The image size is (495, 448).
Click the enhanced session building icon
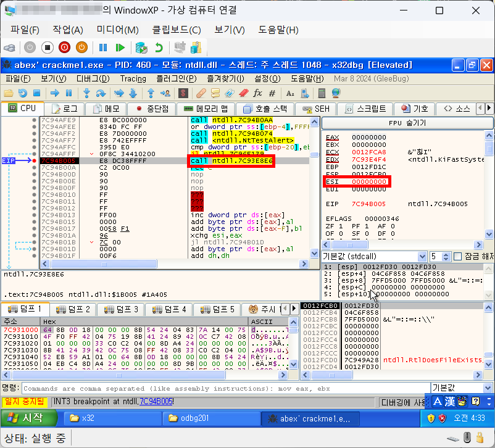(196, 48)
